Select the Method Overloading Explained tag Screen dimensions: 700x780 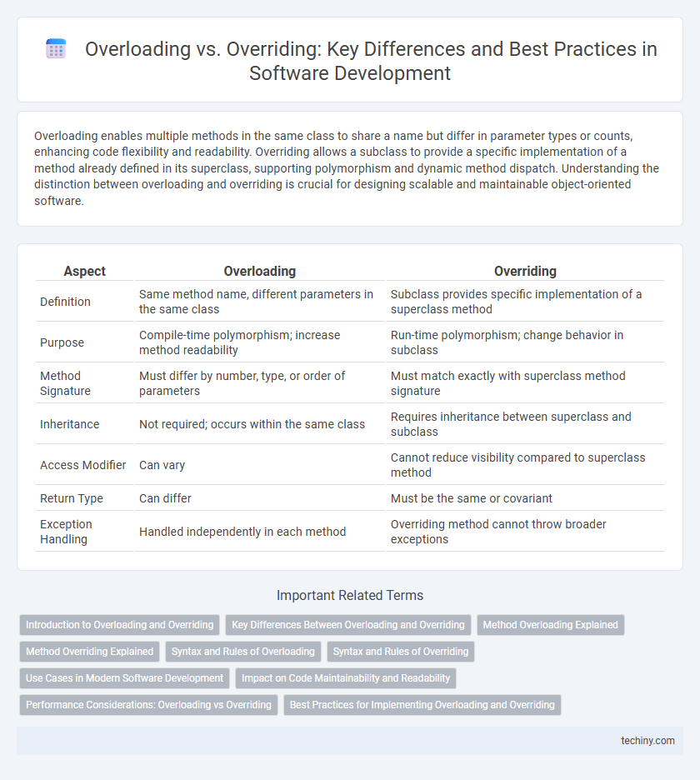click(550, 625)
